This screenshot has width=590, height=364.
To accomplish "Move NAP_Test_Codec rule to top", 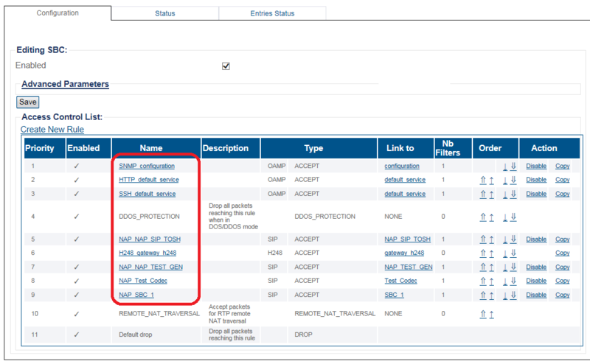I will [x=483, y=281].
